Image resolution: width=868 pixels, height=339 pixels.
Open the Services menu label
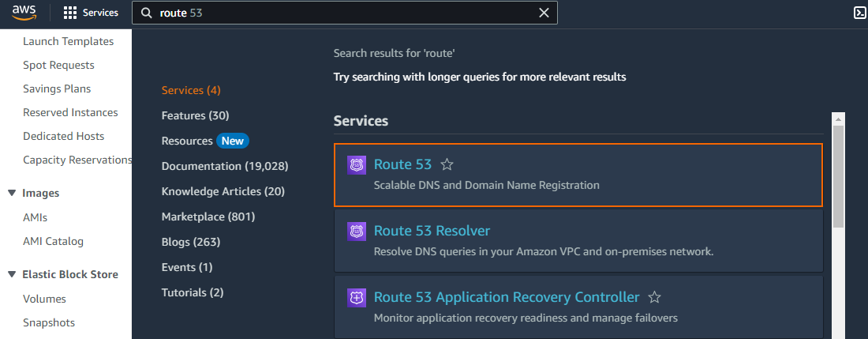(101, 13)
